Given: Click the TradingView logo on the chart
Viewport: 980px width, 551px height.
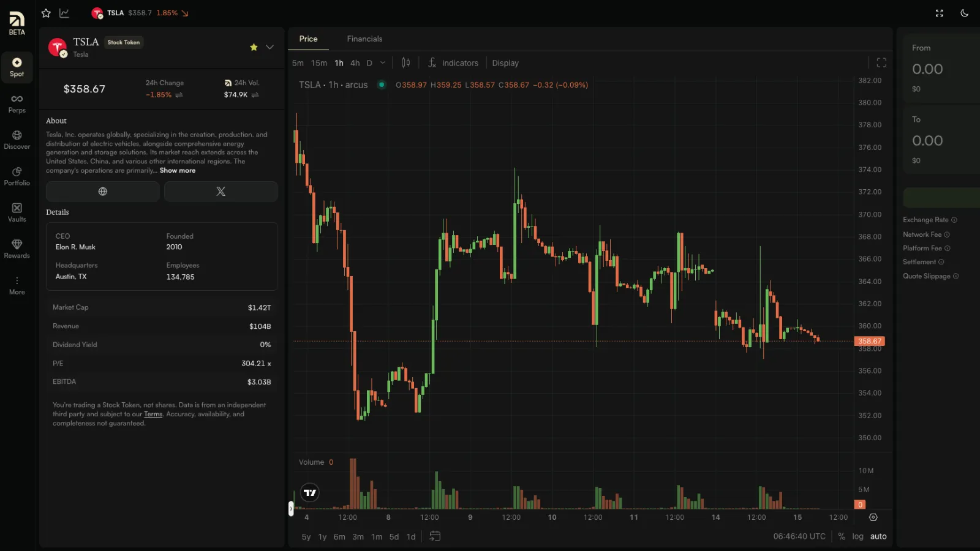Looking at the screenshot, I should pos(310,493).
